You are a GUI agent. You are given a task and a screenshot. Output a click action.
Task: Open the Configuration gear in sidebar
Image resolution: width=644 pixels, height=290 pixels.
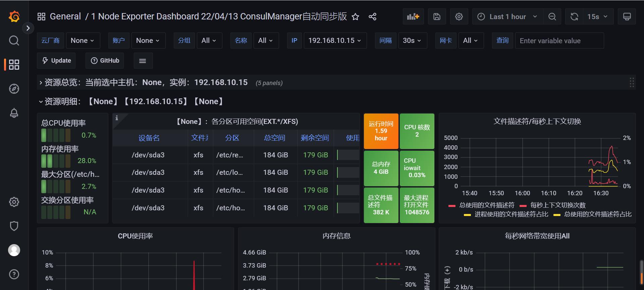click(x=14, y=202)
